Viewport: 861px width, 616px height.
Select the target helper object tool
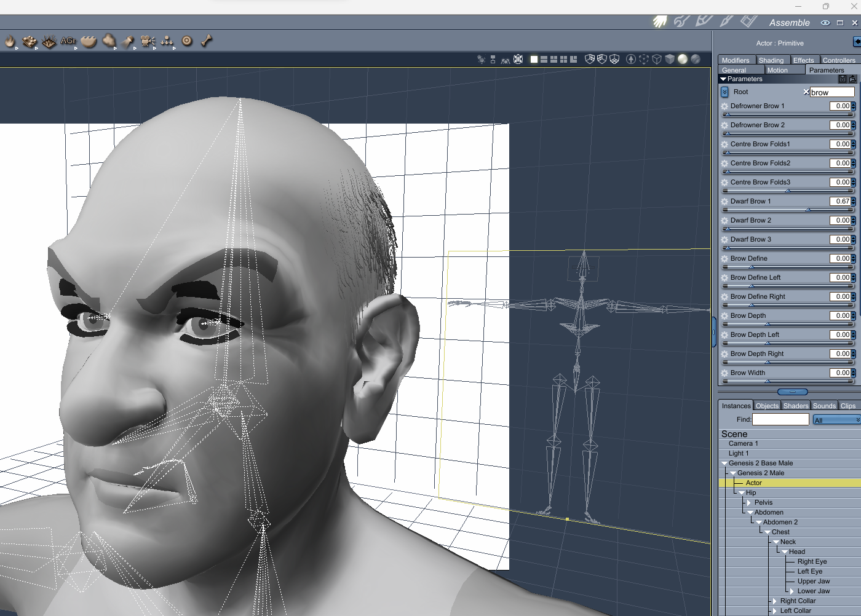[x=187, y=41]
